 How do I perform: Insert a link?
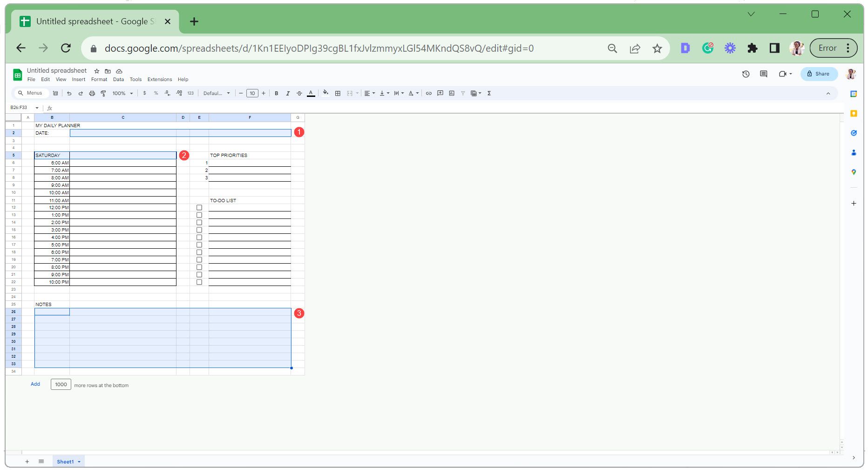coord(428,93)
